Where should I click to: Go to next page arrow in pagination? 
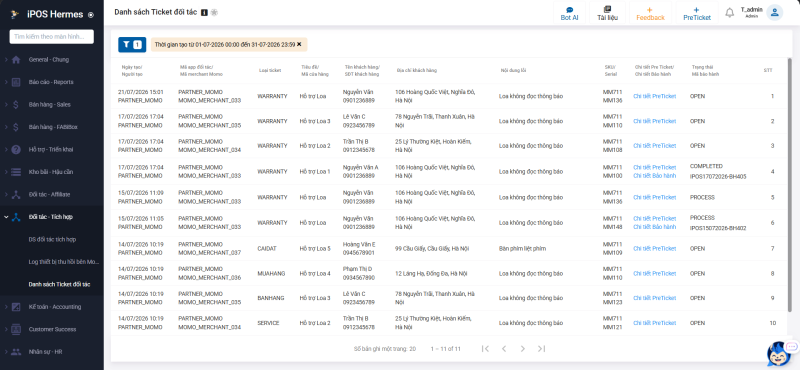(522, 349)
